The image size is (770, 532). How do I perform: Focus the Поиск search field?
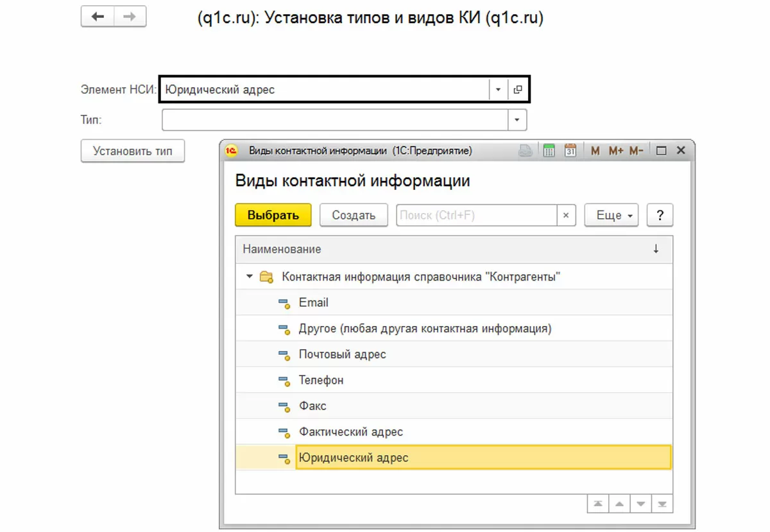[x=475, y=216]
